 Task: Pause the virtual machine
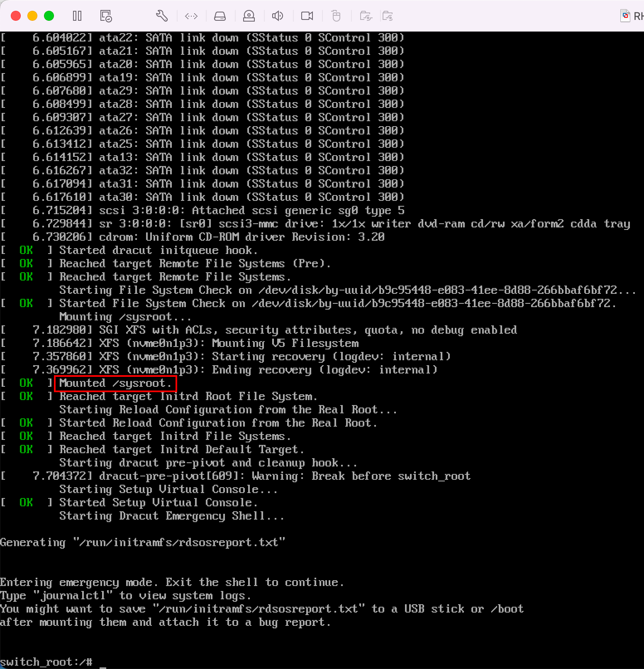[x=77, y=16]
